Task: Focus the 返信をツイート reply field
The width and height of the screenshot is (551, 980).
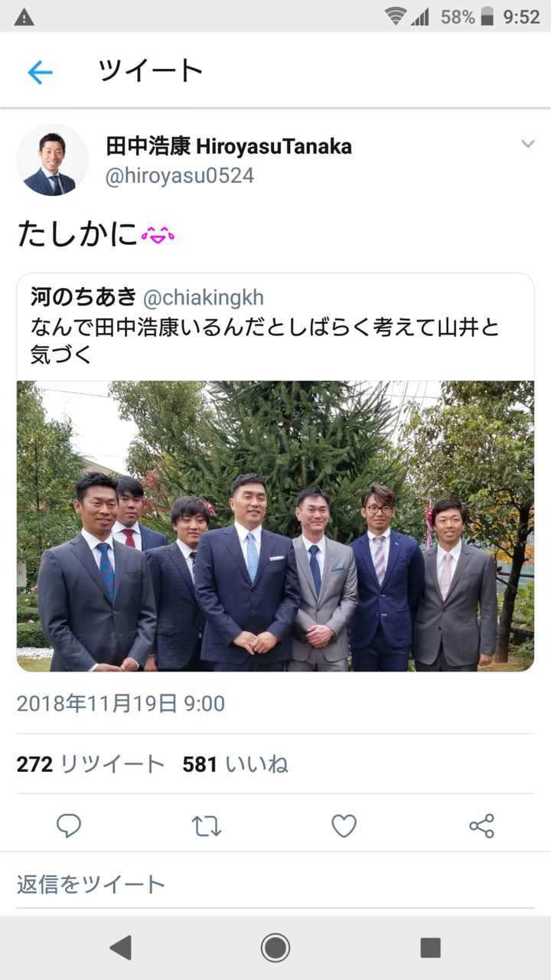Action: point(275,884)
